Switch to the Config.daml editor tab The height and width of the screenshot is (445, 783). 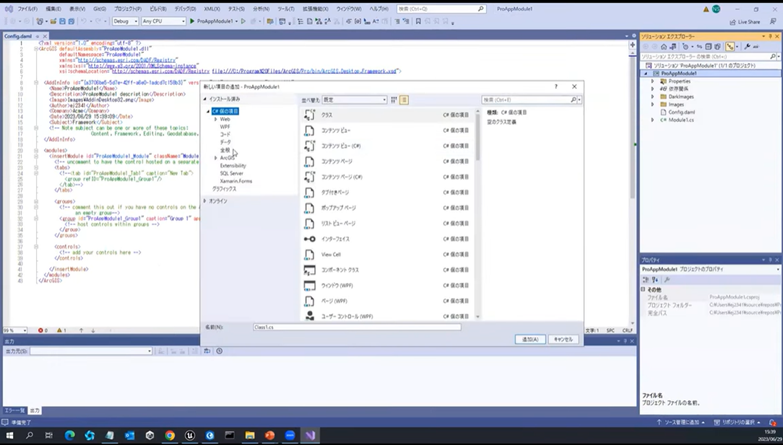click(18, 36)
